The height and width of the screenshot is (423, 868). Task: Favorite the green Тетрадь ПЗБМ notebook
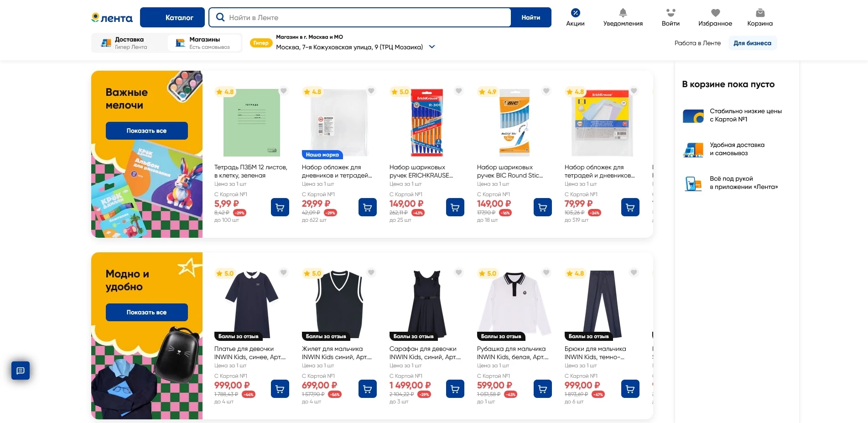tap(284, 91)
